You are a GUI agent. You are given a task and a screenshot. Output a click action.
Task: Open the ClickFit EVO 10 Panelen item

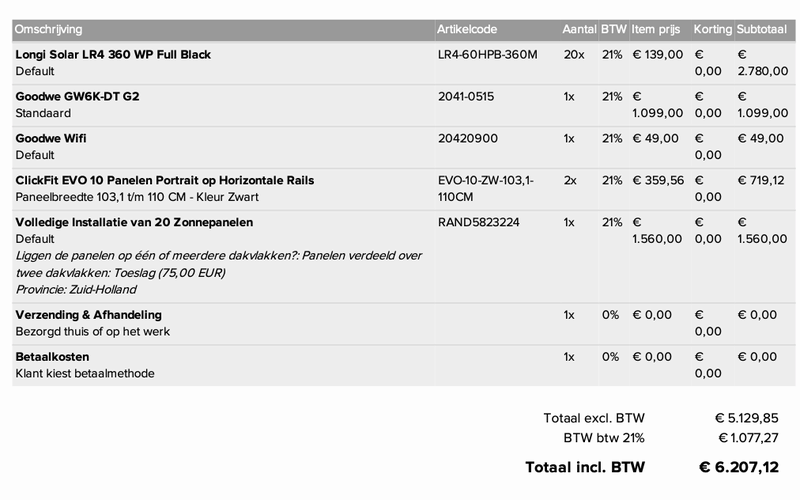pos(165,180)
